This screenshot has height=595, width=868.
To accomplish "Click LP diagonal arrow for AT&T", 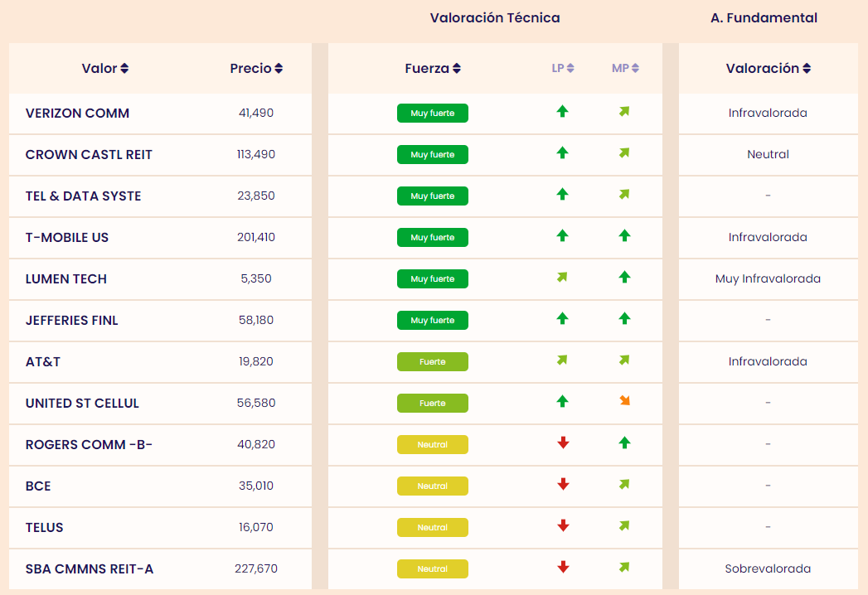I will pyautogui.click(x=562, y=360).
